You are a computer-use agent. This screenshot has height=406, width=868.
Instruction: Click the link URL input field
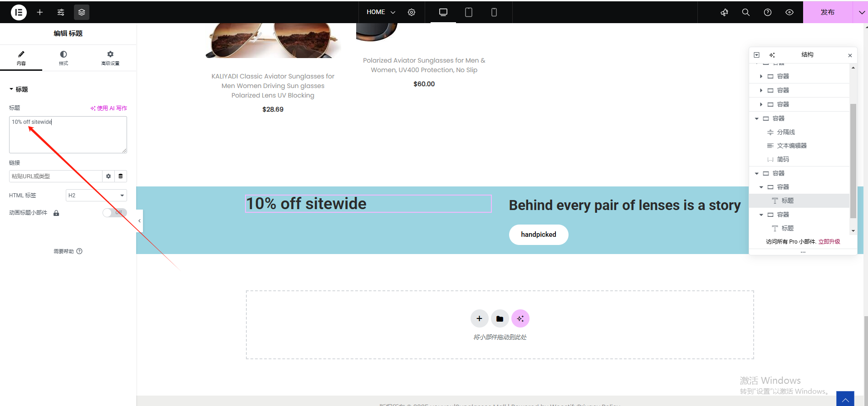coord(55,176)
